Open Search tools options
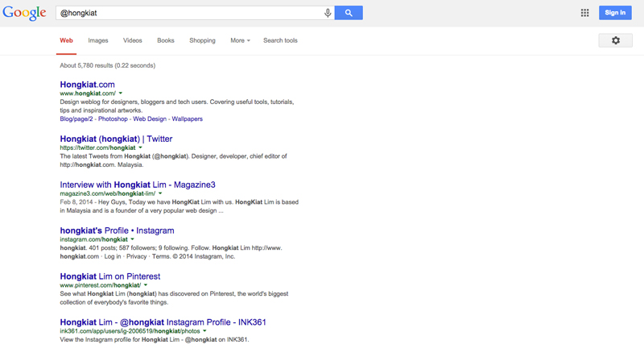 coord(280,40)
